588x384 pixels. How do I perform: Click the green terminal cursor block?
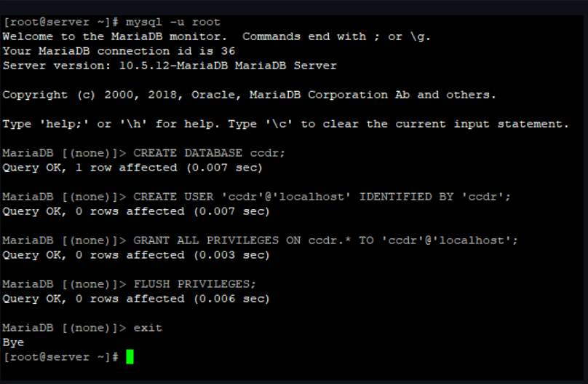tap(130, 356)
